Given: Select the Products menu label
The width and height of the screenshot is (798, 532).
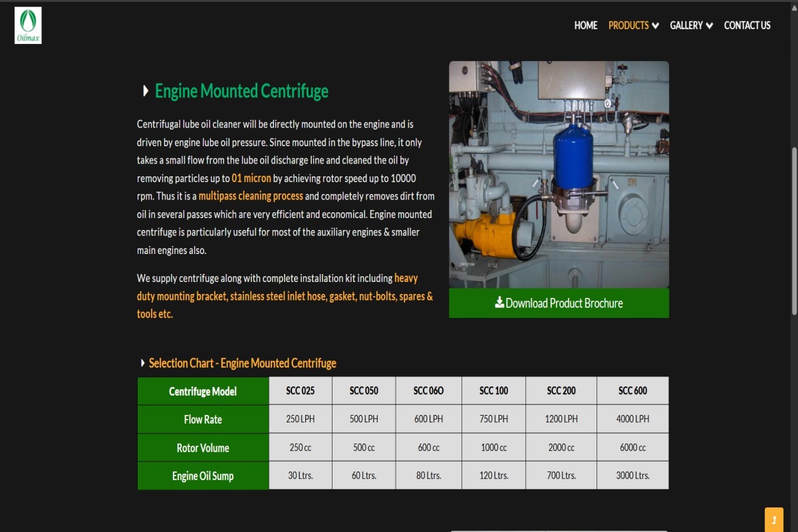Looking at the screenshot, I should [628, 25].
